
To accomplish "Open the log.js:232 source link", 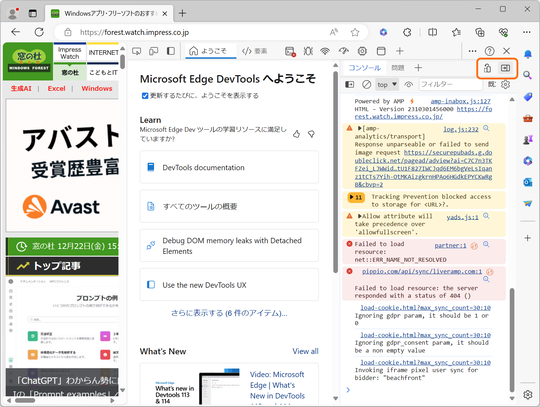I will (x=461, y=129).
